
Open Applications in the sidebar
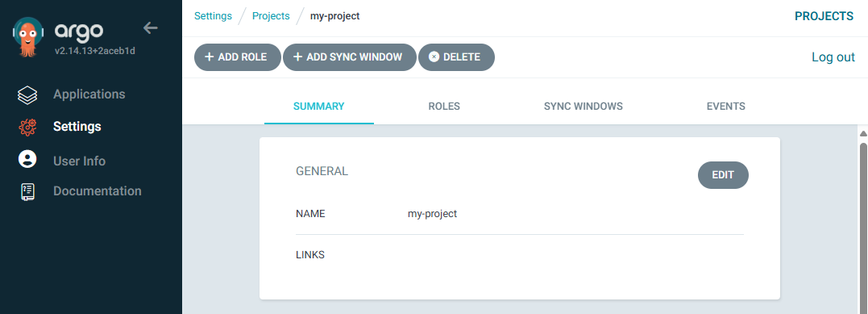[x=89, y=94]
